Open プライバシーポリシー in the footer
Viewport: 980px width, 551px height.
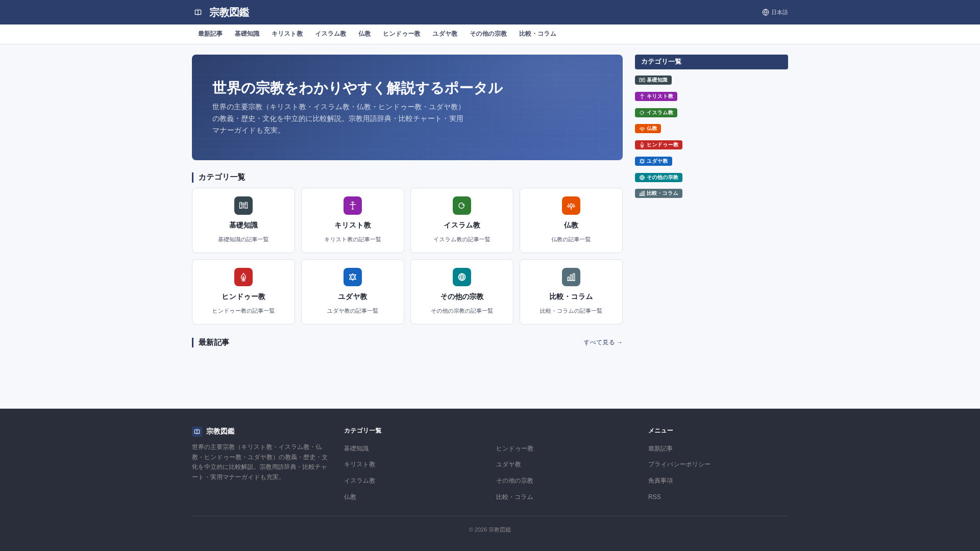tap(679, 464)
